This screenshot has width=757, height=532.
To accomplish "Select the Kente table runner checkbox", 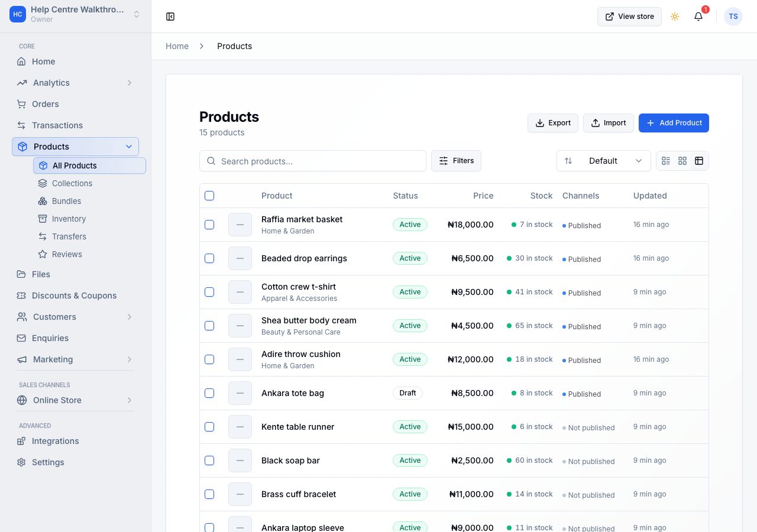I will pos(209,427).
